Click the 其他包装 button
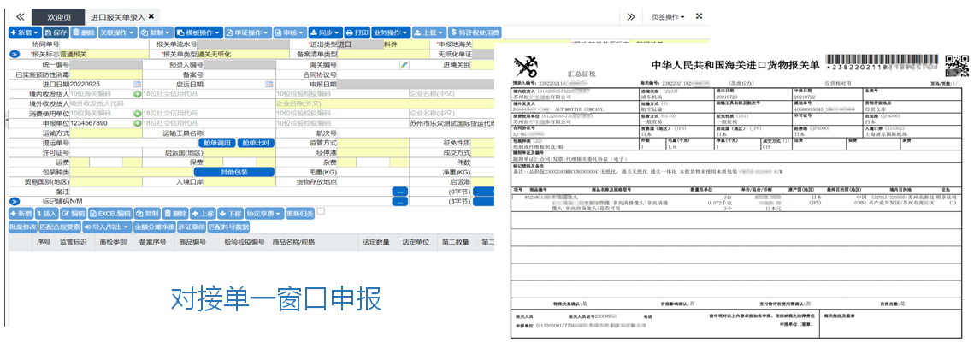This screenshot has height=354, width=980. coord(234,172)
